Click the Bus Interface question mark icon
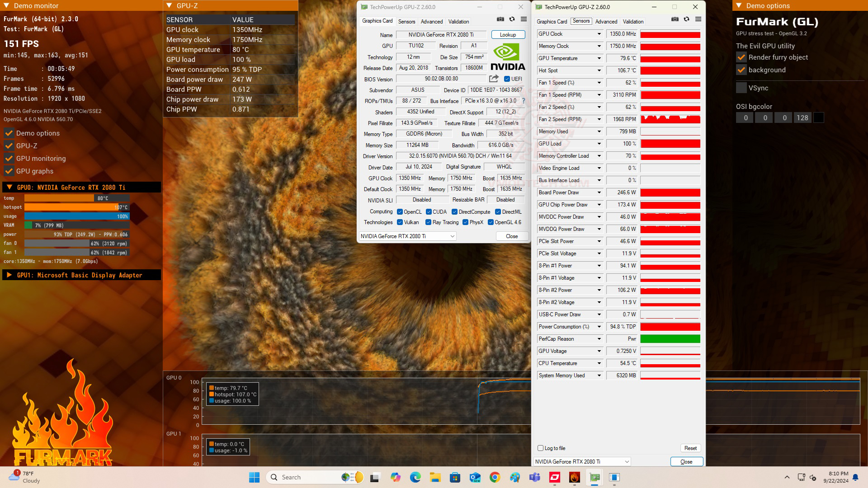Viewport: 868px width, 488px height. (524, 101)
